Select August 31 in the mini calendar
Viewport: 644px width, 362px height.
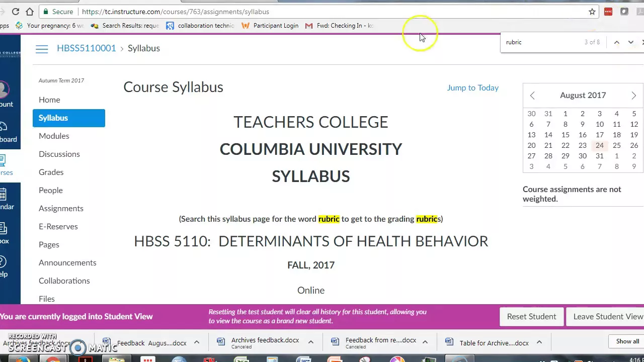[600, 156]
